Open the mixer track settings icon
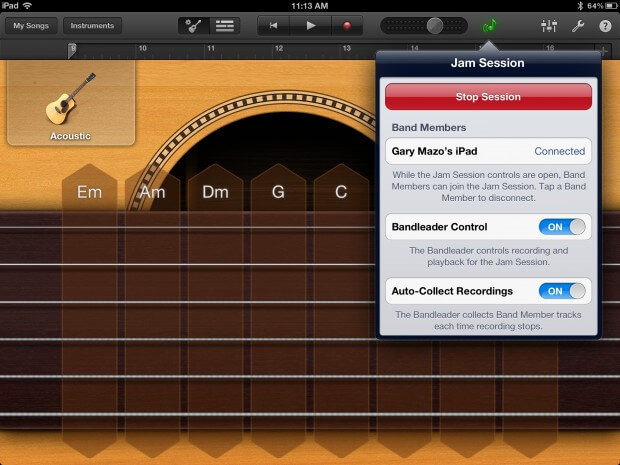620x465 pixels. (x=549, y=26)
